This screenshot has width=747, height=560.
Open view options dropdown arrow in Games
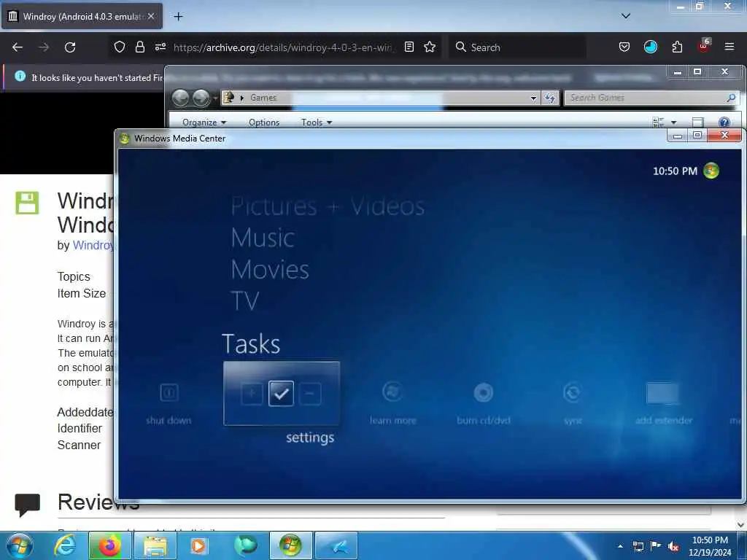tap(673, 122)
